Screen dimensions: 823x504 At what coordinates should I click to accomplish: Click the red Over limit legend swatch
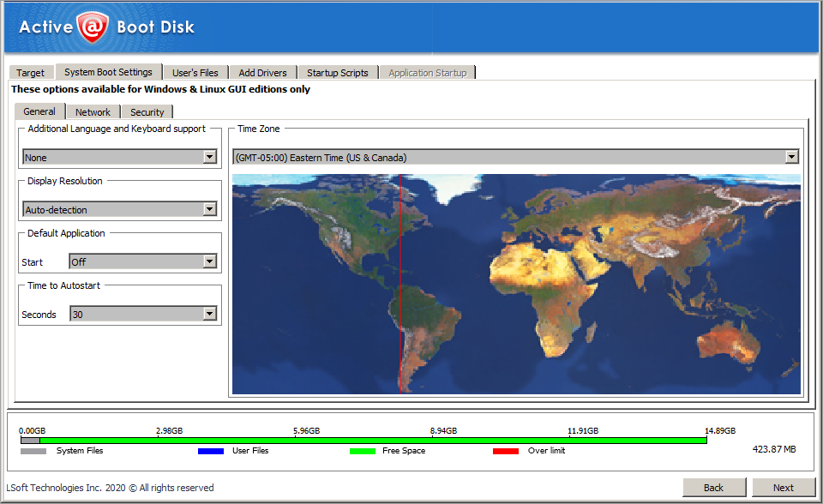tap(506, 450)
